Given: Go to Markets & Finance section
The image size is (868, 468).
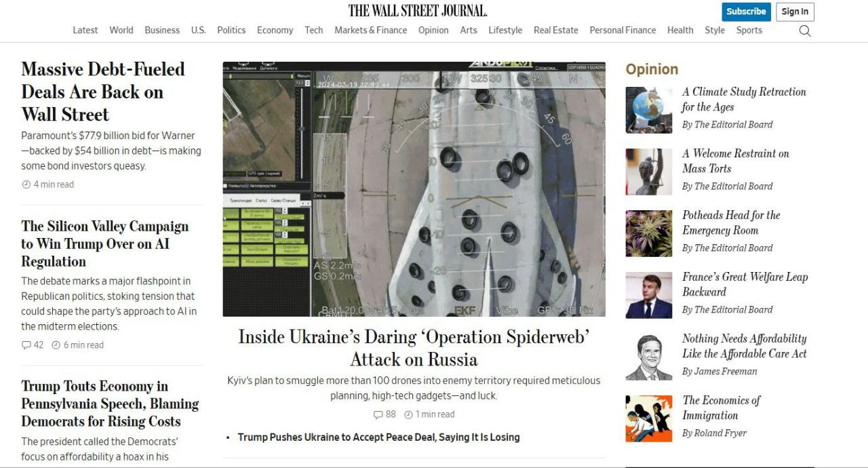Looking at the screenshot, I should (x=371, y=30).
